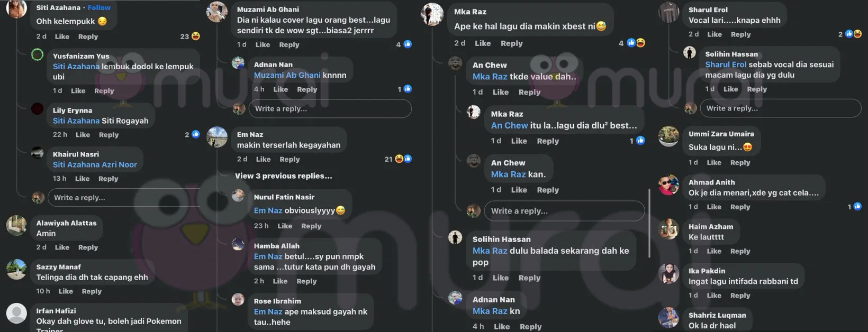Viewport: 868px width, 332px height.
Task: Reply to Ika Pakdin's comment
Action: pos(740,296)
